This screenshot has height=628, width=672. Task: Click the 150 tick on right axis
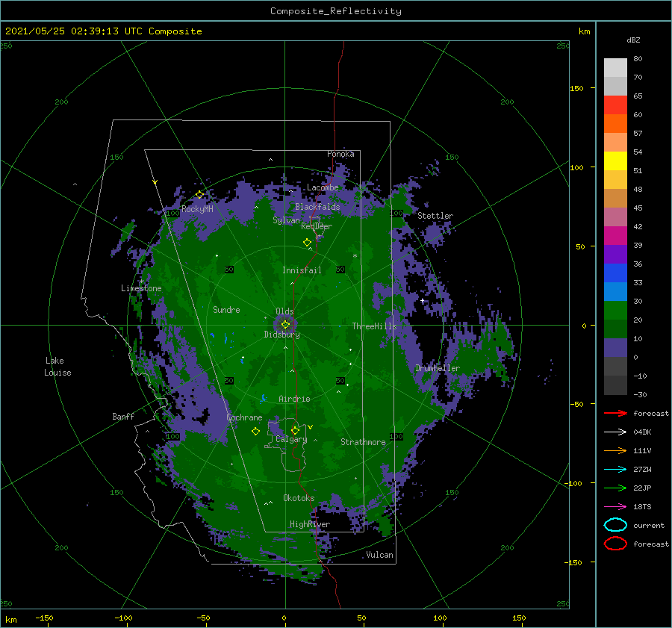pyautogui.click(x=576, y=88)
